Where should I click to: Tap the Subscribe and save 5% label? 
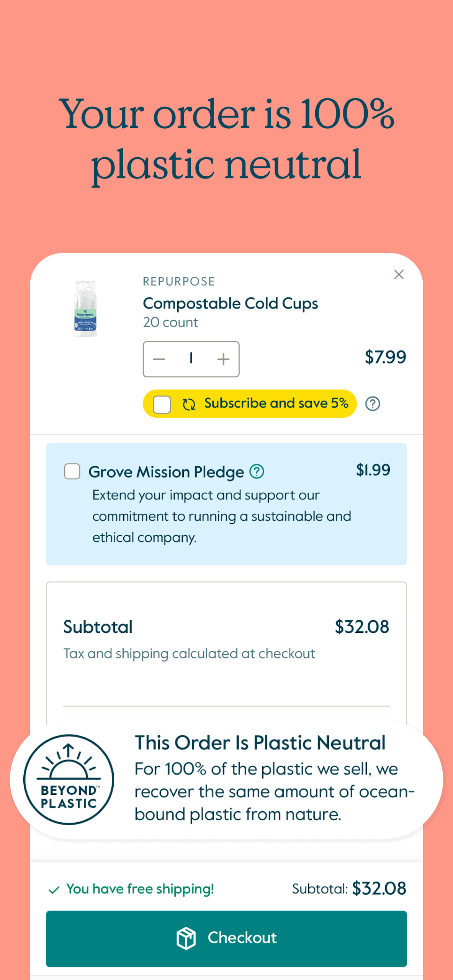276,403
